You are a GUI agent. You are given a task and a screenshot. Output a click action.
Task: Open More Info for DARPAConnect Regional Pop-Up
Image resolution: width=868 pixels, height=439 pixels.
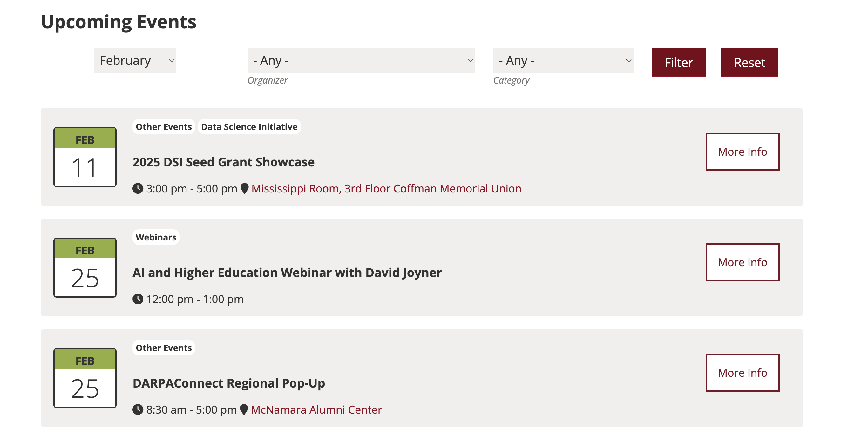(742, 373)
